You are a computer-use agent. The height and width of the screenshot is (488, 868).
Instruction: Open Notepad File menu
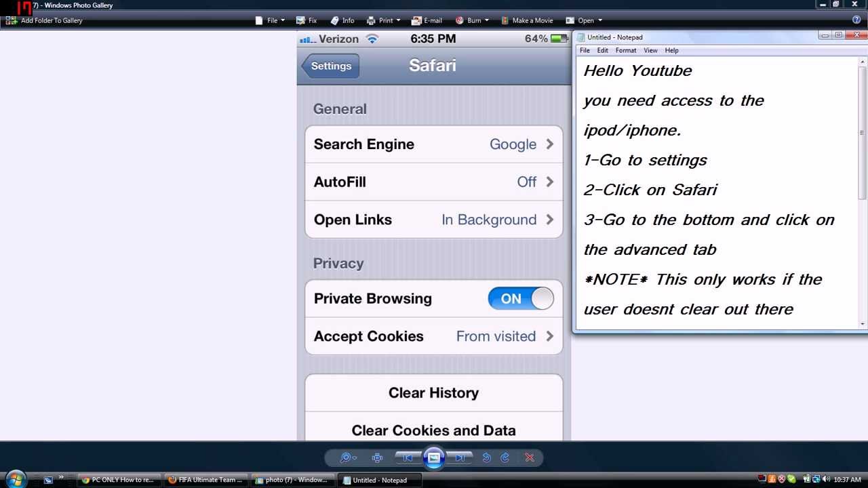coord(585,50)
